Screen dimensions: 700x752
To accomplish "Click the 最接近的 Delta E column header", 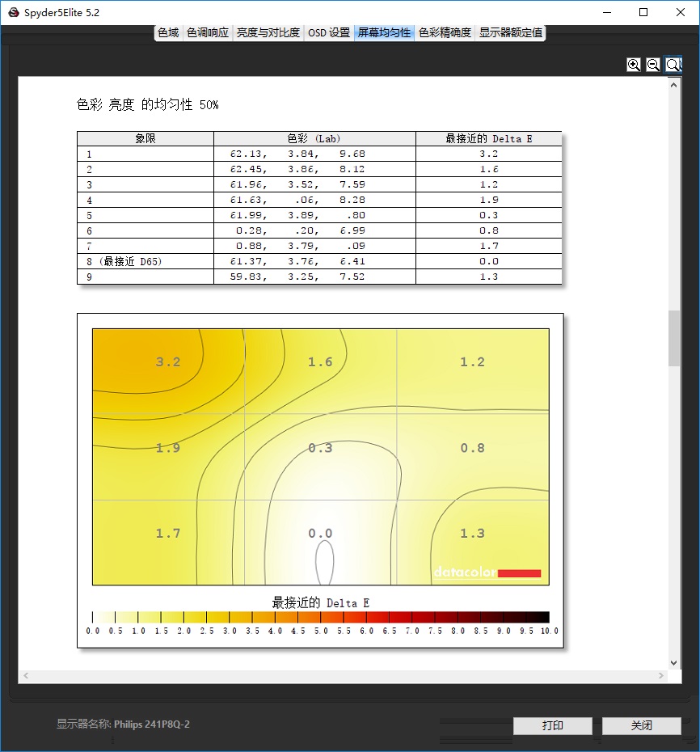I will [x=488, y=138].
